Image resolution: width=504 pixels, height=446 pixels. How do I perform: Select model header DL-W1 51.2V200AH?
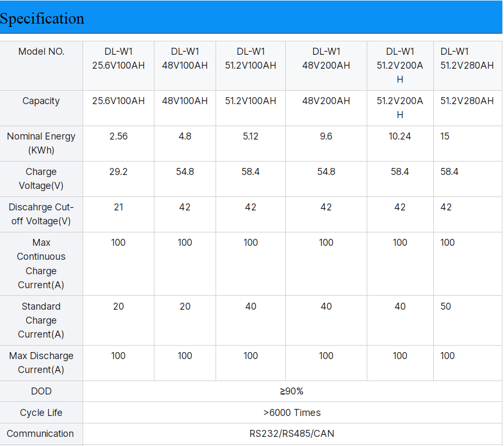click(x=400, y=65)
